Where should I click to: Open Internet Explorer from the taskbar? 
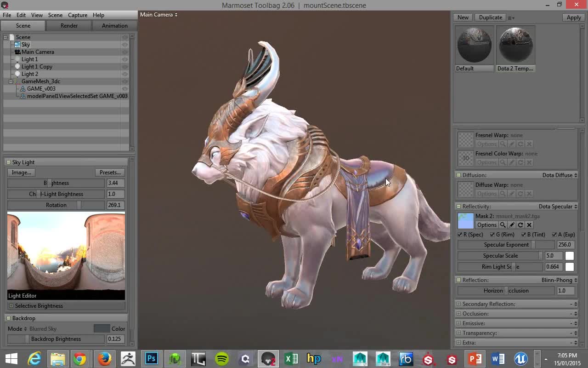[x=34, y=358]
